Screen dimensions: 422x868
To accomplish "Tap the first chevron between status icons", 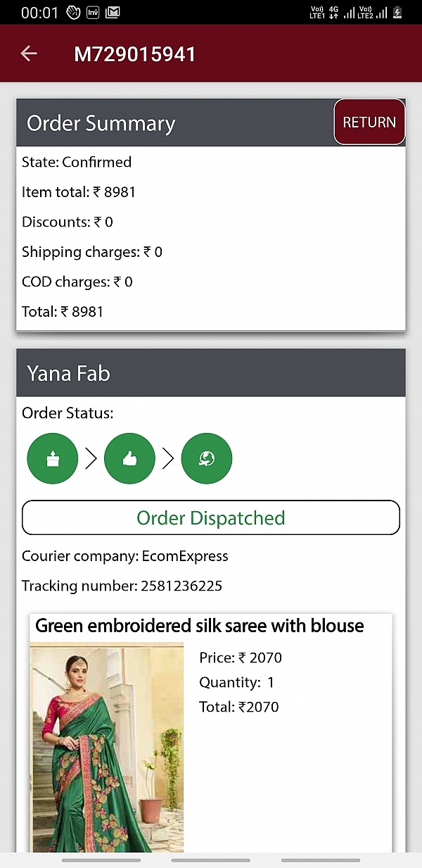I will (91, 459).
